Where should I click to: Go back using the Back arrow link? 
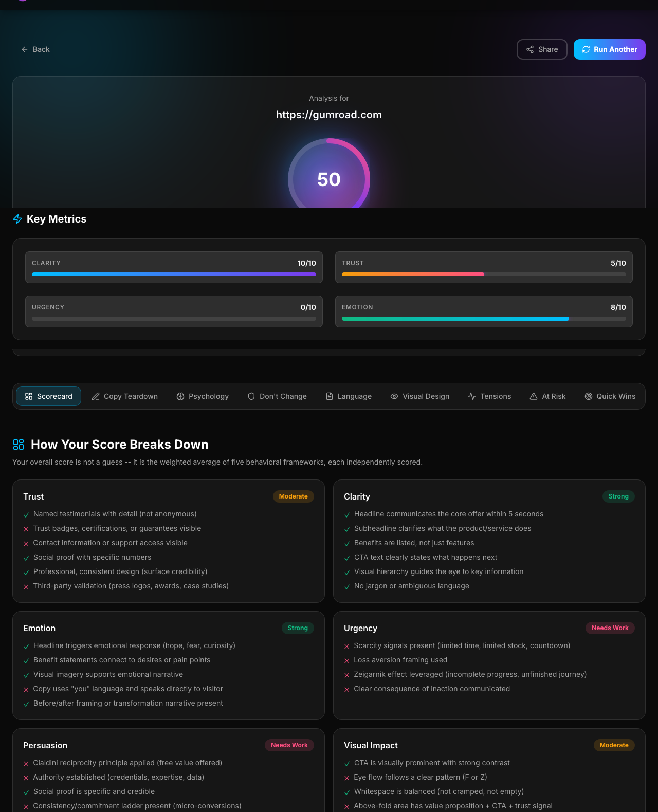coord(35,49)
